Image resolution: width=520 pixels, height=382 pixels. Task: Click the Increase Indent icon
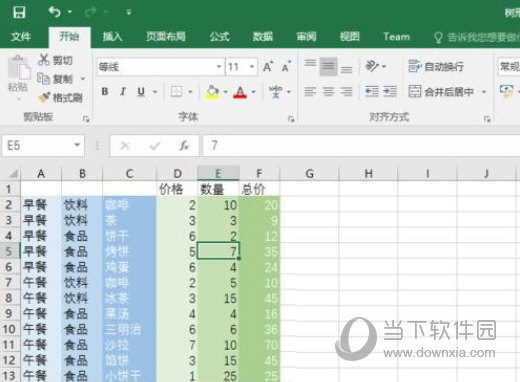(390, 91)
